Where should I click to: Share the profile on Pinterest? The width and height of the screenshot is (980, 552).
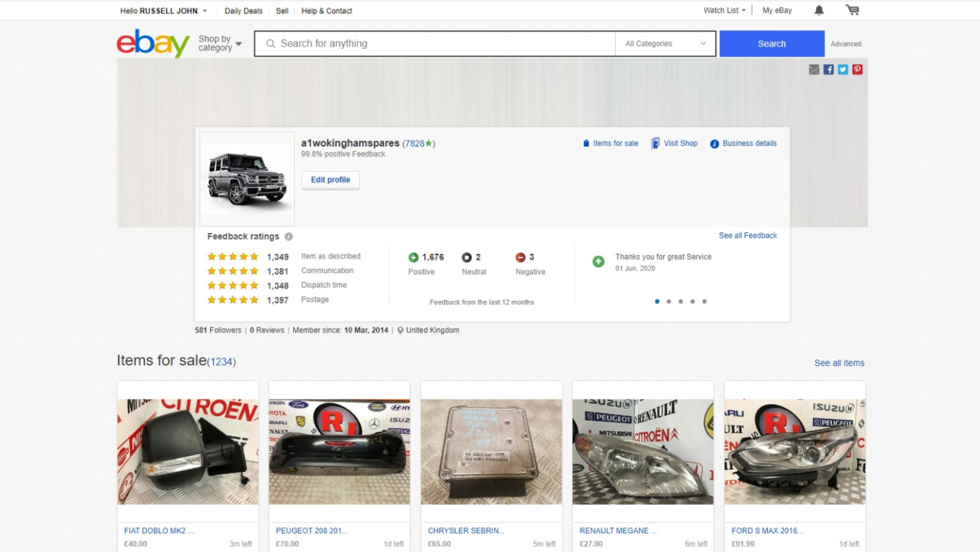pos(857,69)
